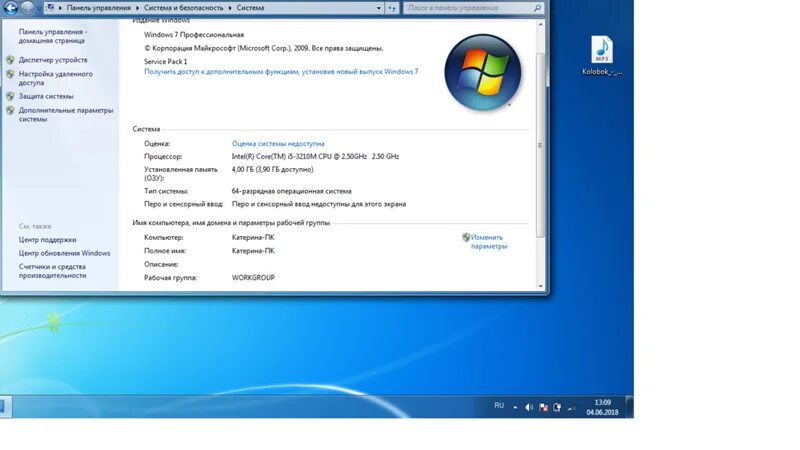Click the power battery tray icon
This screenshot has width=800, height=450.
(x=557, y=407)
